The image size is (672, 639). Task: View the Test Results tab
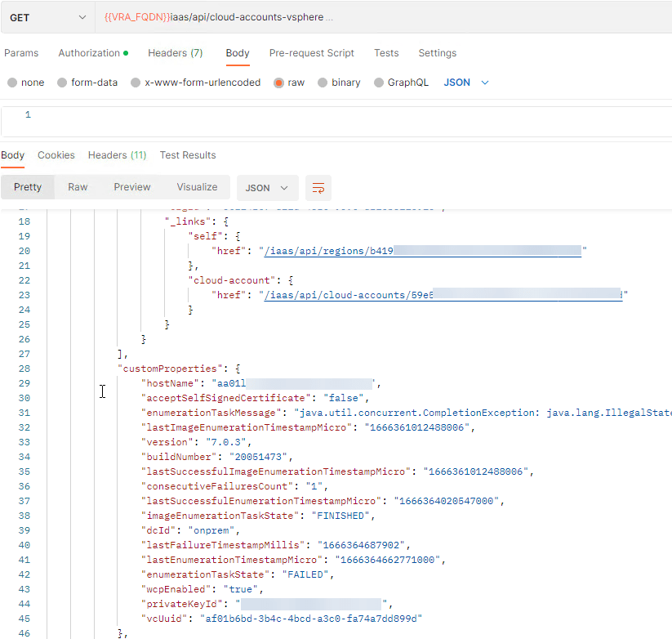[188, 155]
